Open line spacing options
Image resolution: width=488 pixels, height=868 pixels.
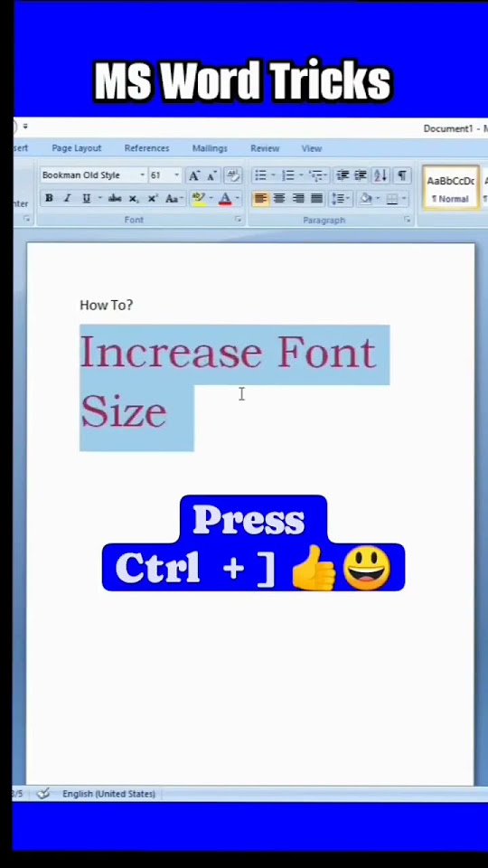point(339,198)
